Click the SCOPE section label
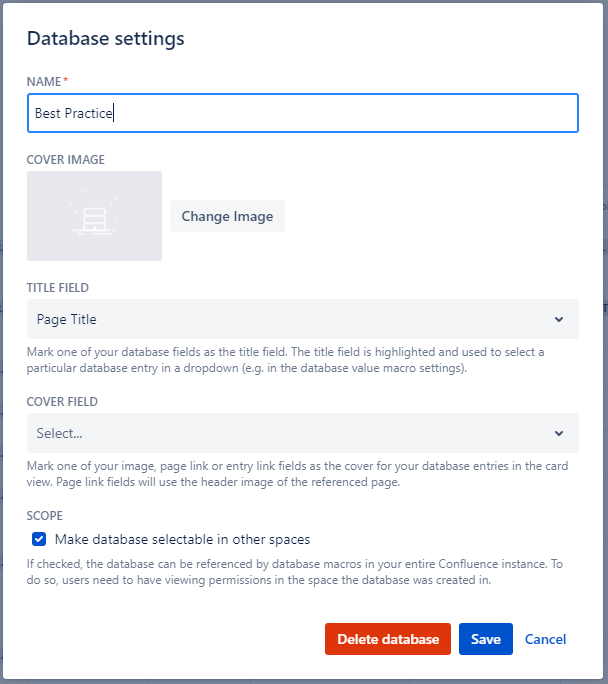The image size is (608, 684). (44, 516)
